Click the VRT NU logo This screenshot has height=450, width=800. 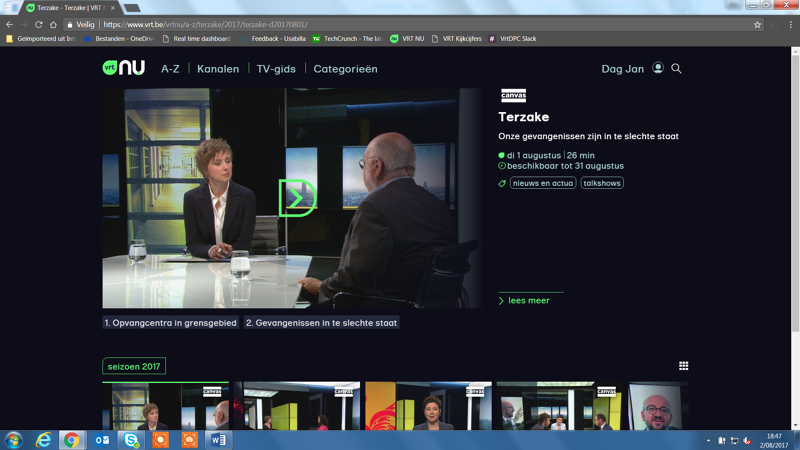[124, 68]
